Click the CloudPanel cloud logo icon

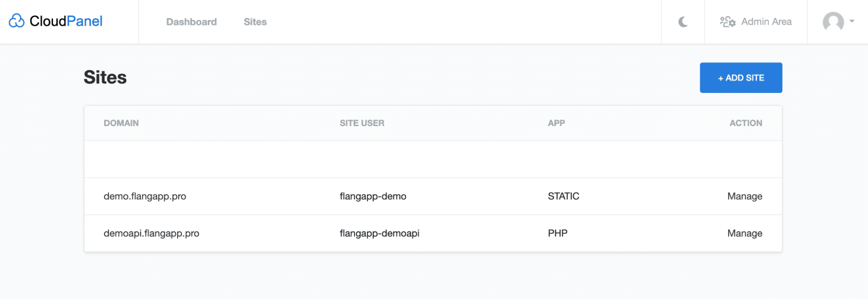17,21
